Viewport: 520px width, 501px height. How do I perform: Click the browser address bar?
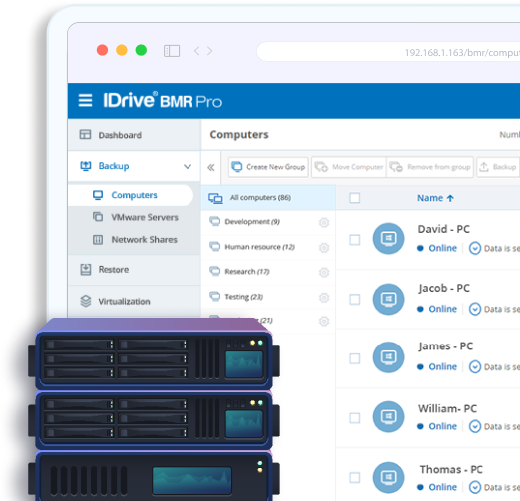(x=388, y=52)
